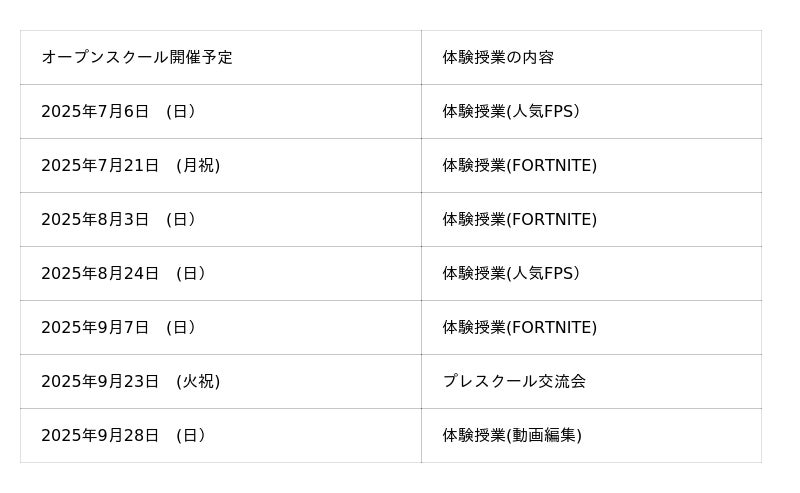Click the date 2025年9月28日
Viewport: 800px width, 493px height.
[x=100, y=435]
